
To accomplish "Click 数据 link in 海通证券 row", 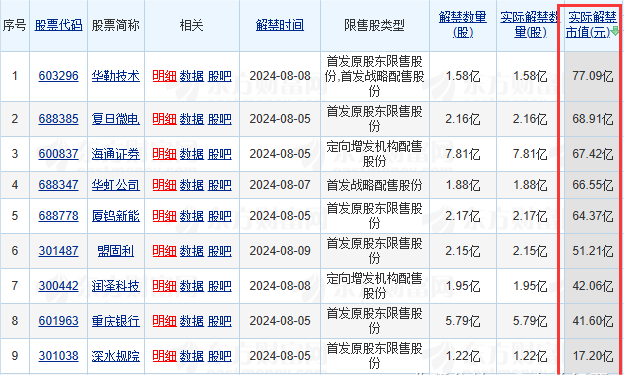I will coord(192,154).
